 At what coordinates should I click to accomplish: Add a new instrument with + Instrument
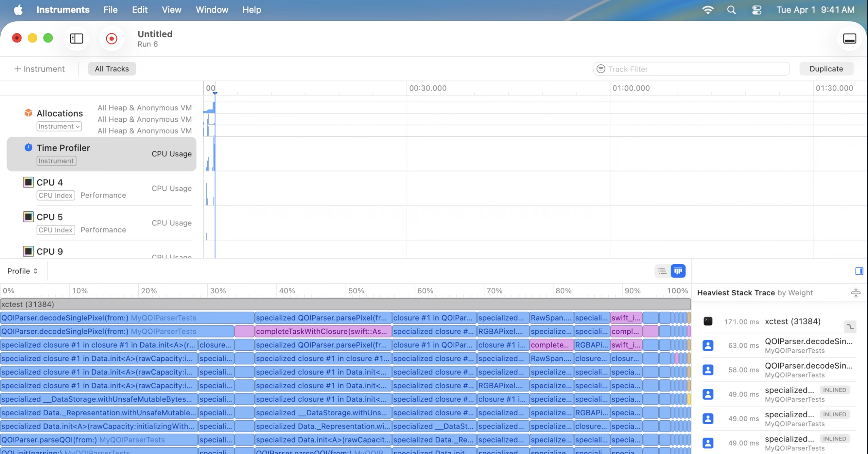tap(39, 69)
